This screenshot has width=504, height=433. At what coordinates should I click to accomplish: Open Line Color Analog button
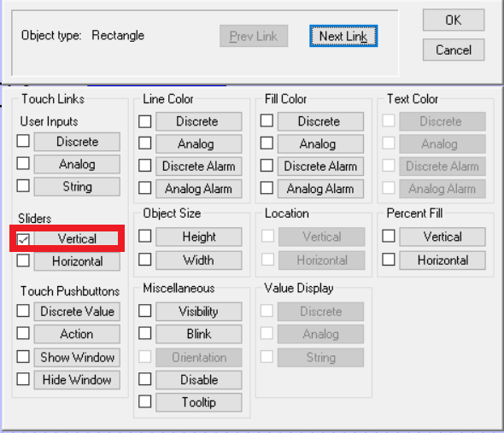199,144
